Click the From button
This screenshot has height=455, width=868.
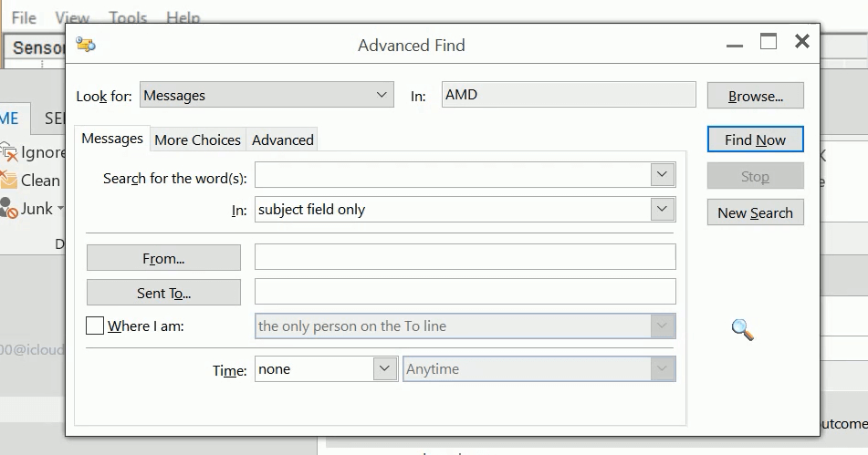pyautogui.click(x=163, y=258)
